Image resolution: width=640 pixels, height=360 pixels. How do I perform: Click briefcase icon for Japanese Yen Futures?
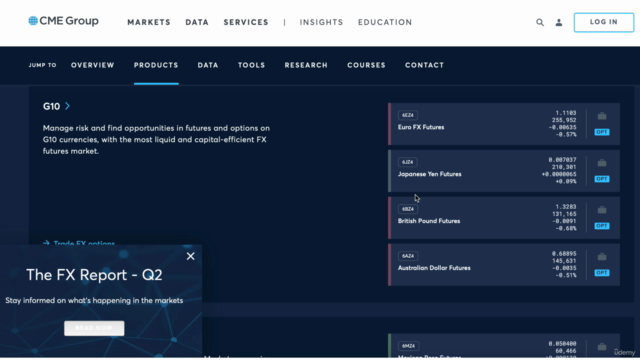(x=602, y=163)
